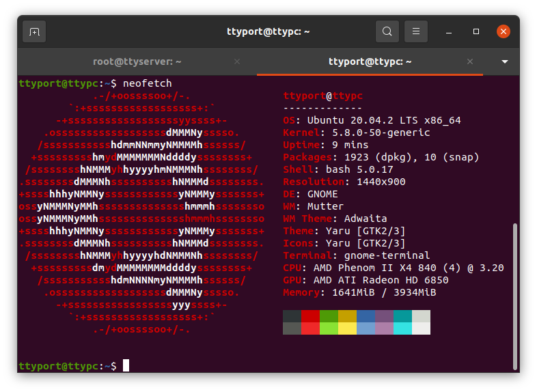Expand the tab list dropdown arrow
This screenshot has width=537, height=392.
504,61
